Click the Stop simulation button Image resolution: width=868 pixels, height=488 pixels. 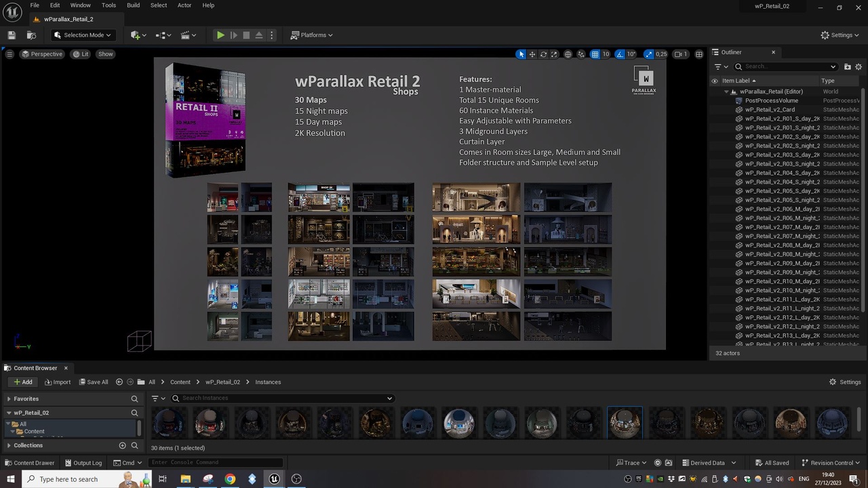click(x=246, y=35)
